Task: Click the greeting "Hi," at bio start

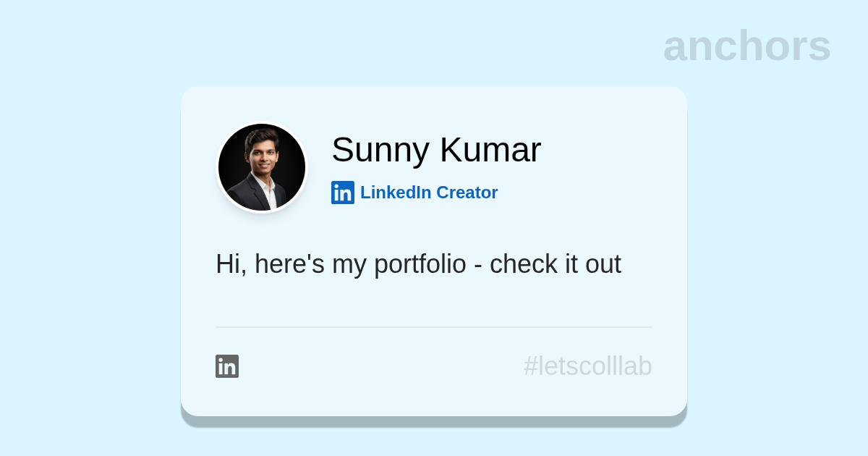Action: 231,264
